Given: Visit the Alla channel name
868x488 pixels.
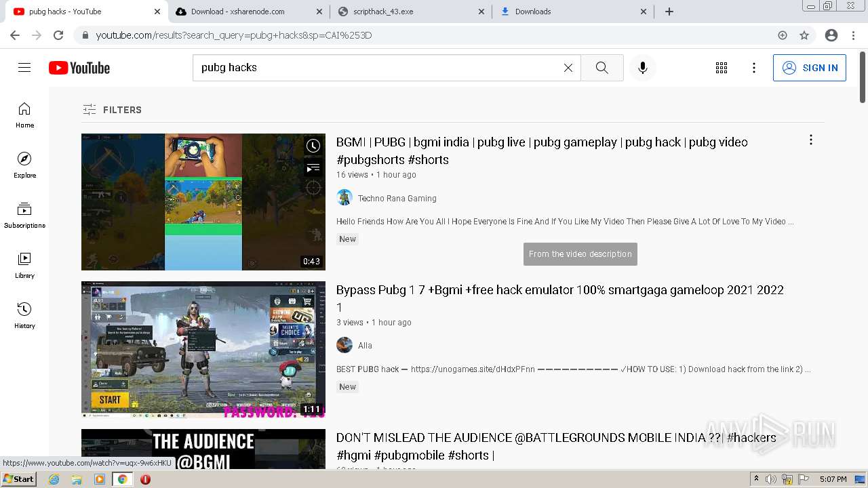Looking at the screenshot, I should pyautogui.click(x=365, y=346).
